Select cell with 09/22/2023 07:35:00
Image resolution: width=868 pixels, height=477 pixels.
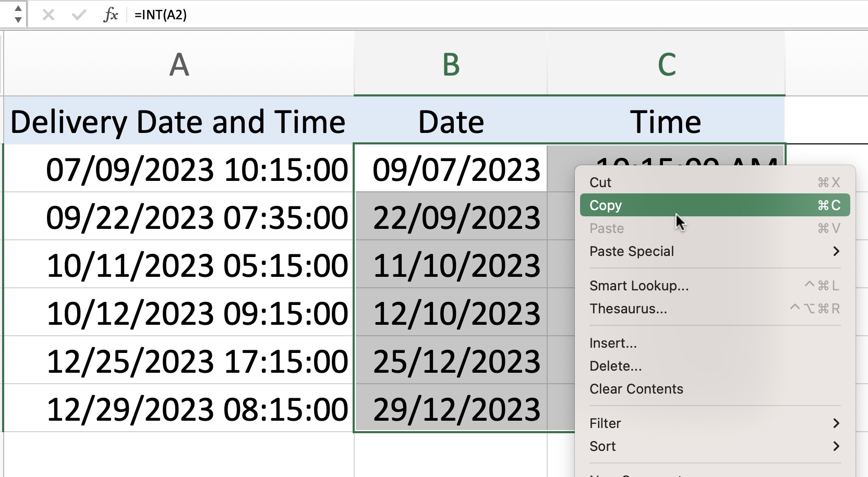point(179,217)
